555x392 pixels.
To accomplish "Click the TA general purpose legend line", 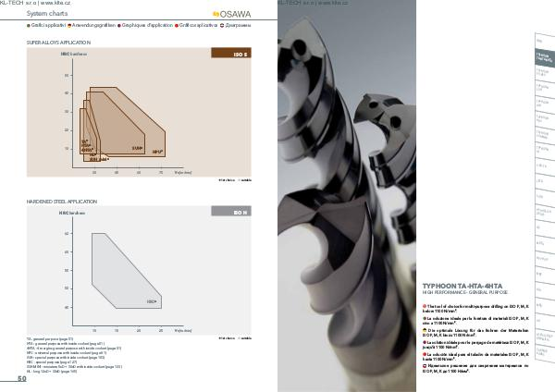I will click(x=50, y=339).
